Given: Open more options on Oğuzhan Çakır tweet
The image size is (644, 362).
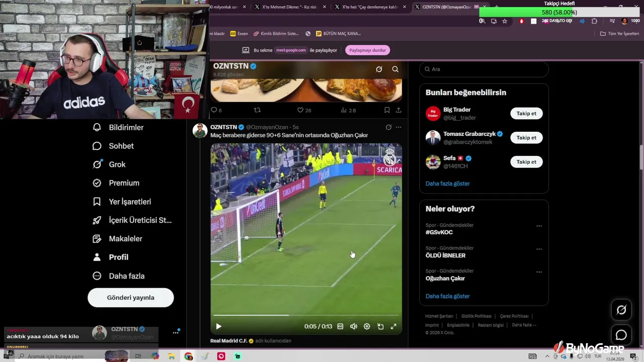Looking at the screenshot, I should pyautogui.click(x=398, y=127).
